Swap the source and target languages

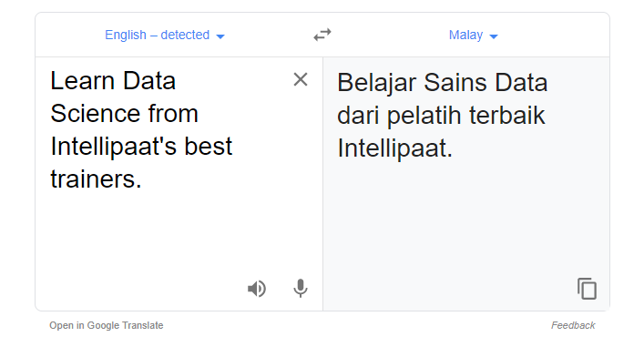coord(322,35)
